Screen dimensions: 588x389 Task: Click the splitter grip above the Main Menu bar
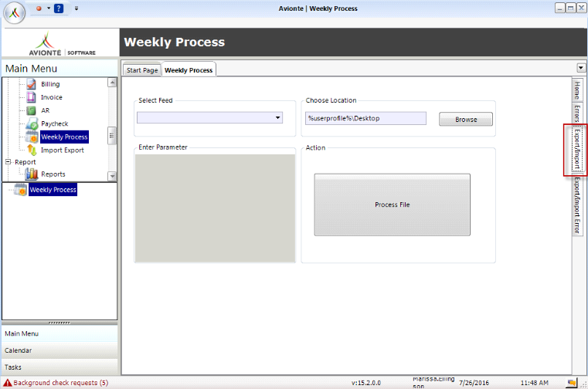(x=59, y=323)
